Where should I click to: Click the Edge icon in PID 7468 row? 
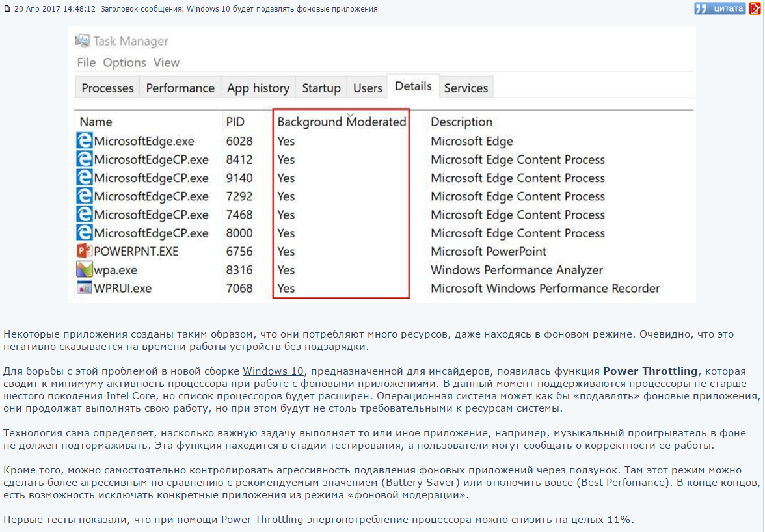[x=84, y=214]
